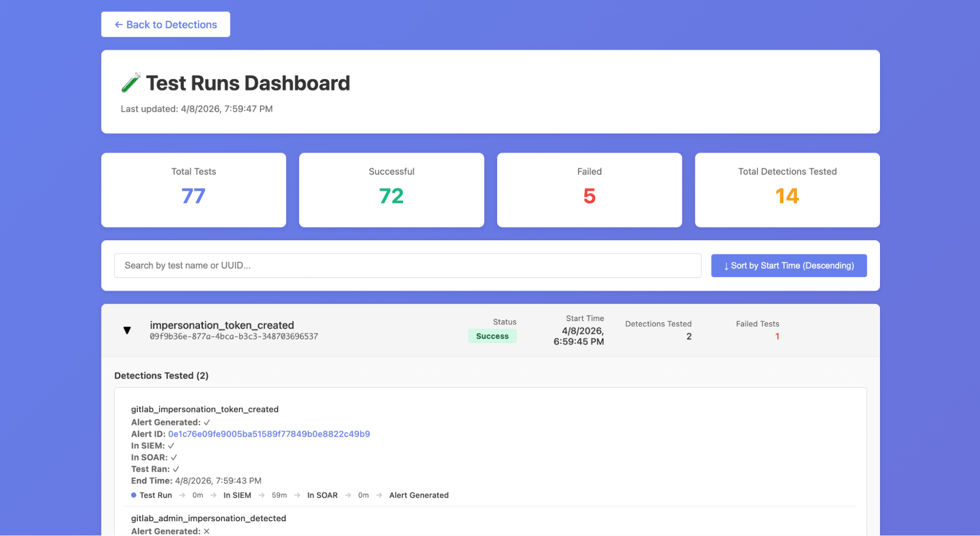980x536 pixels.
Task: Click End Time 4/8/2026, 7:59:43 PM
Action: [196, 481]
